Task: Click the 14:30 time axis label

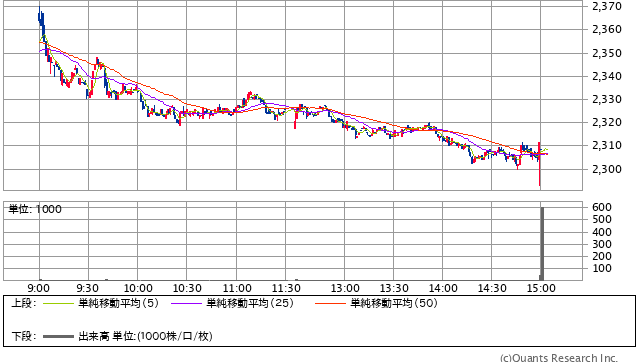Action: [492, 288]
